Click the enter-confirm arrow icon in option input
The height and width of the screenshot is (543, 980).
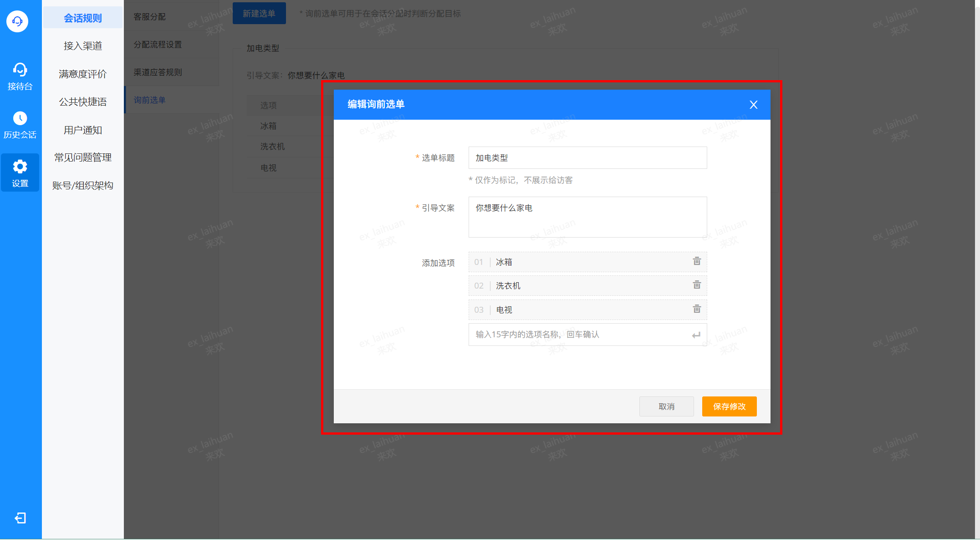(696, 335)
